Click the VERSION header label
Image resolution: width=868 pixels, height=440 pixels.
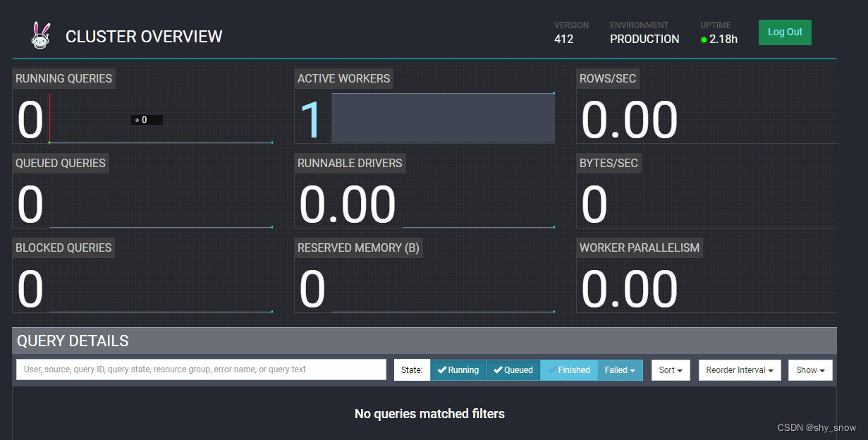(x=571, y=25)
